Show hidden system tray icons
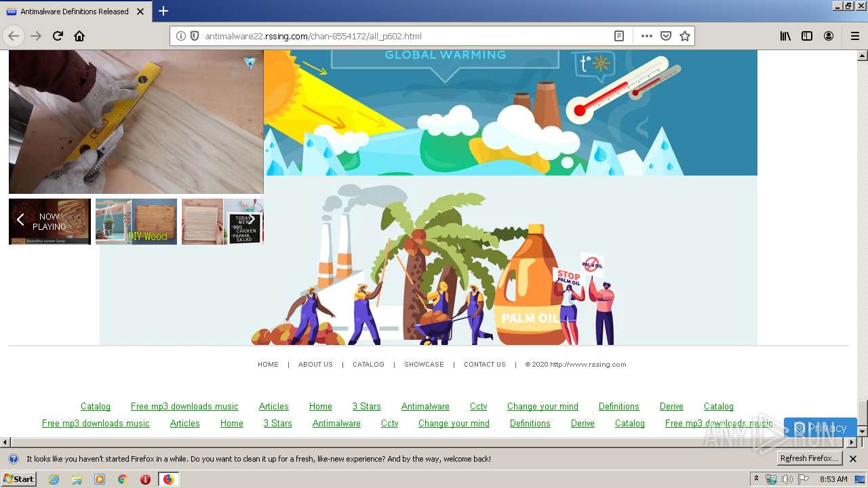This screenshot has height=488, width=868. coord(757,479)
